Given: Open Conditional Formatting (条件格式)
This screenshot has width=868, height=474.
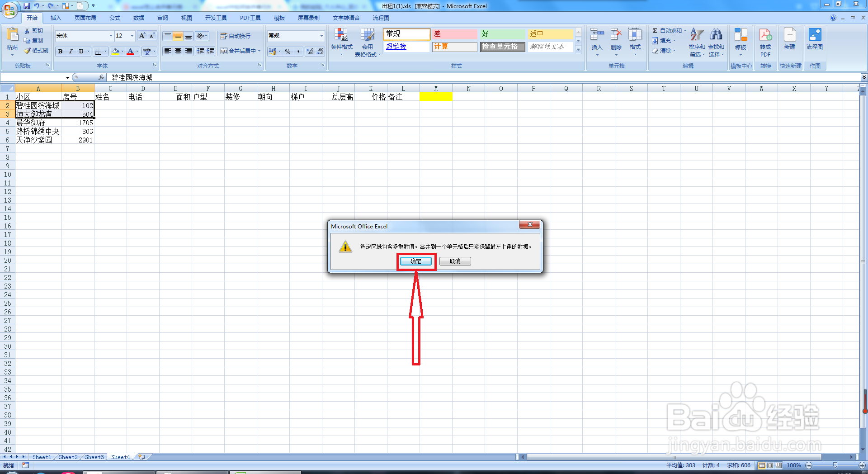Looking at the screenshot, I should (x=341, y=42).
